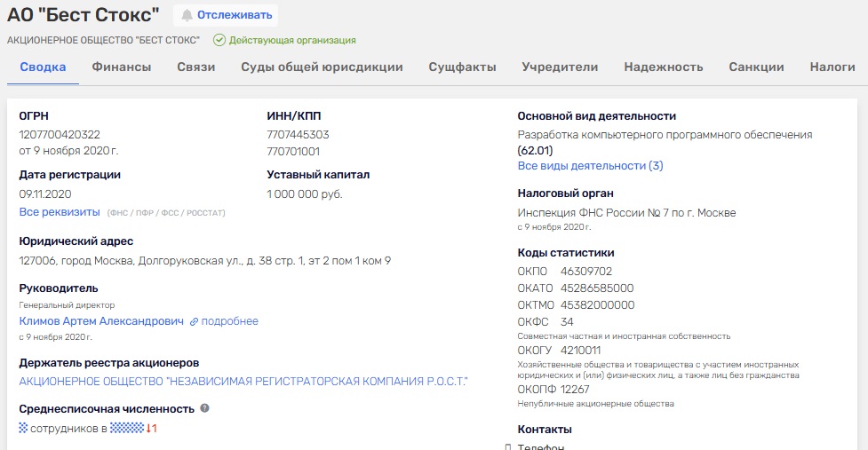This screenshot has height=450, width=868.
Task: Click Инспекция ФНС России № 7 text
Action: pos(626,213)
